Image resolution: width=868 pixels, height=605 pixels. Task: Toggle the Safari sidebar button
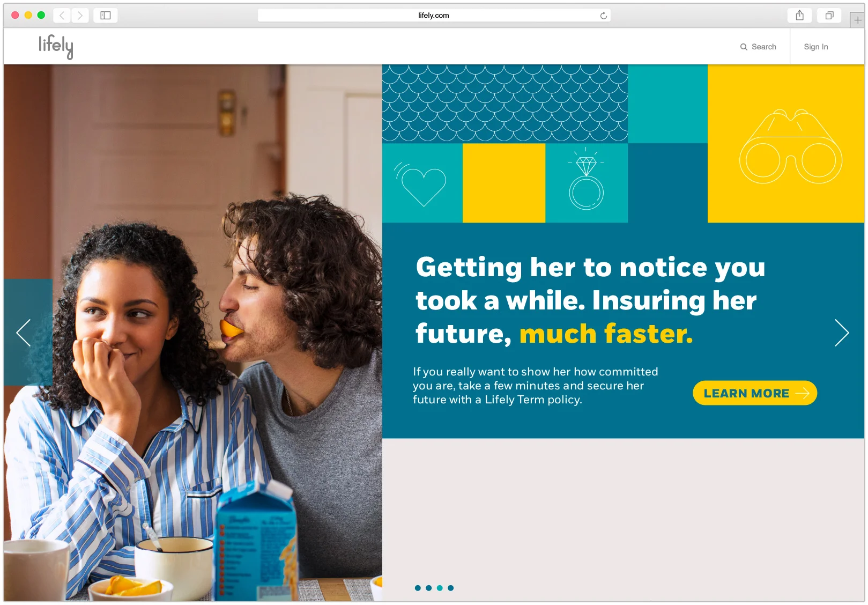click(x=106, y=16)
